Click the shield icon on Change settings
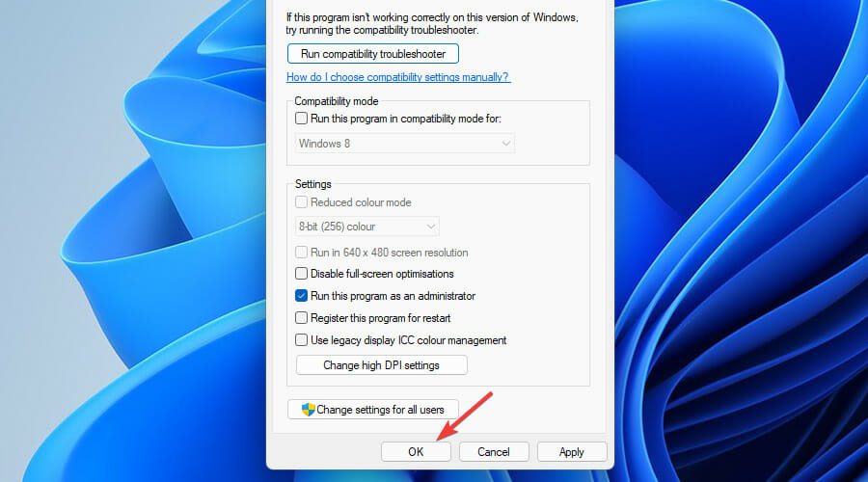 tap(309, 410)
